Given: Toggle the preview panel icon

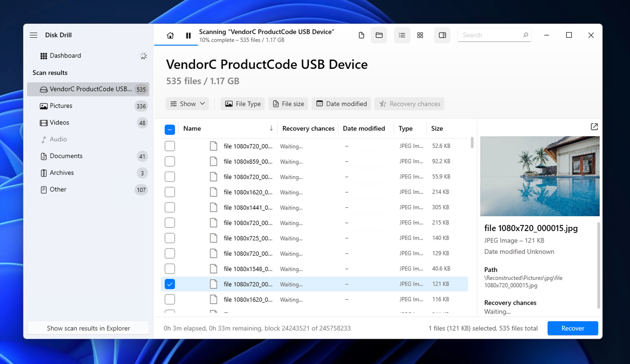Looking at the screenshot, I should pyautogui.click(x=442, y=35).
